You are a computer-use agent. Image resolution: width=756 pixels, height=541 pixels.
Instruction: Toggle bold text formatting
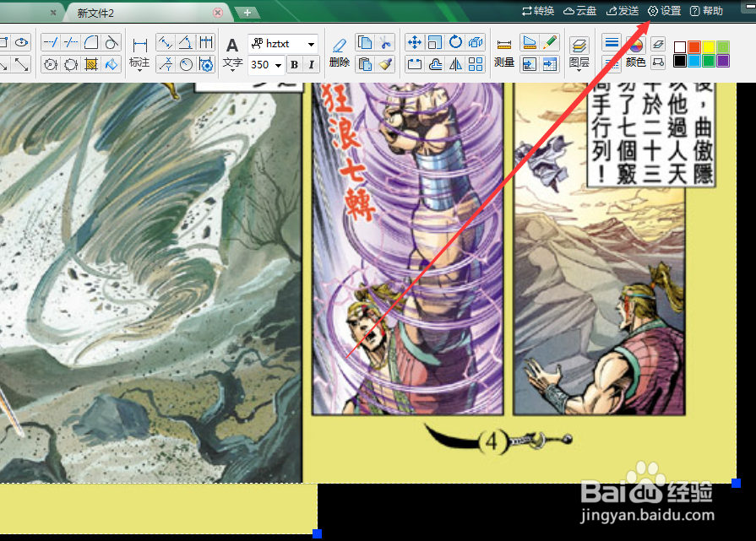coord(294,64)
